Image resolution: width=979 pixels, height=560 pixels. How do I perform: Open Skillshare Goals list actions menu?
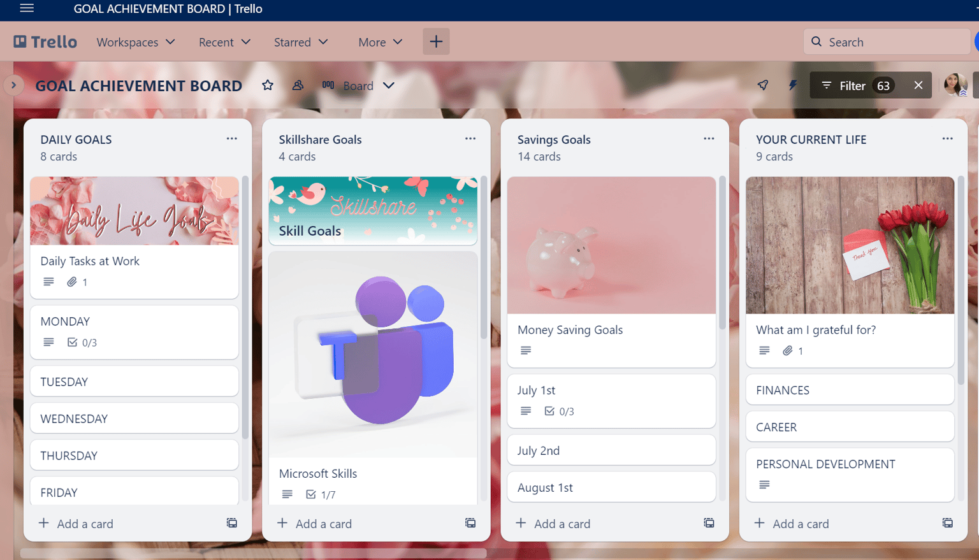pyautogui.click(x=470, y=138)
